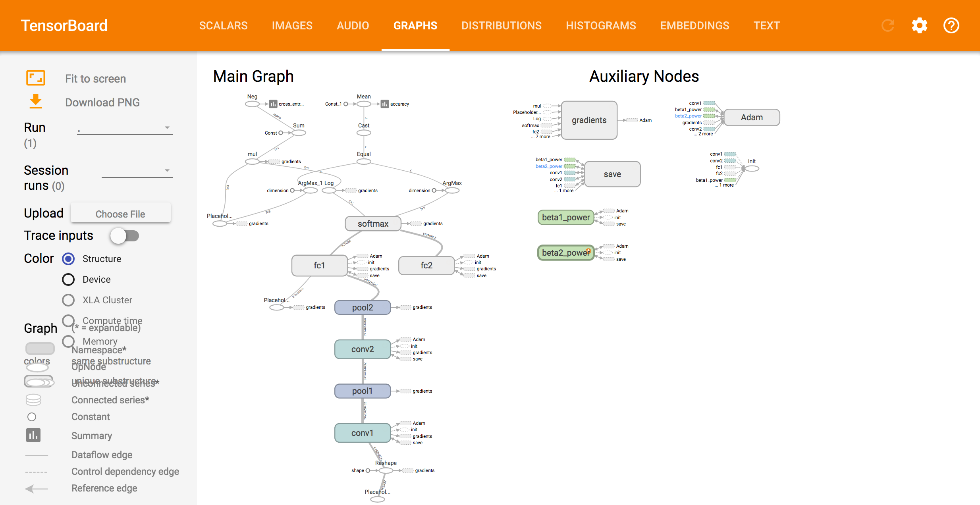
Task: Select the Cast op node ellipse
Action: (364, 133)
